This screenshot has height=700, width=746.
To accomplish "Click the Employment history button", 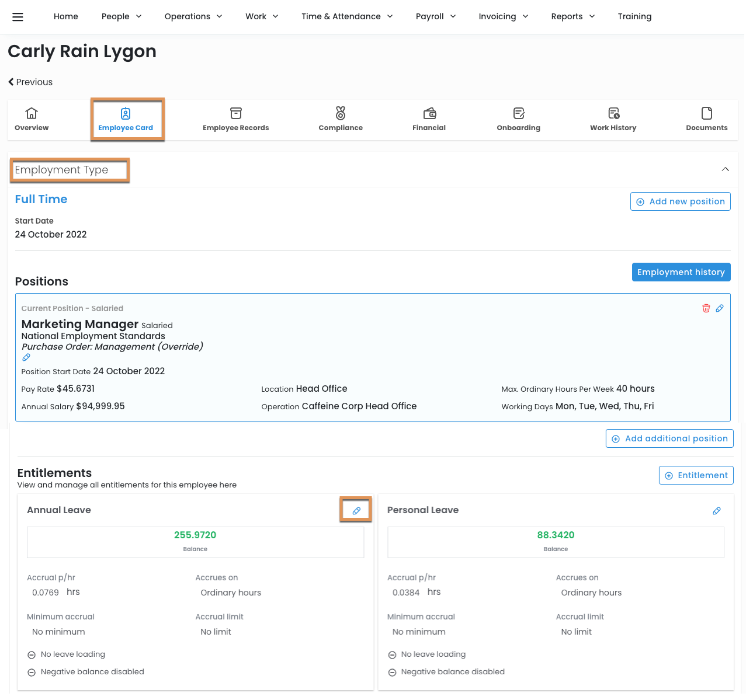I will (681, 272).
